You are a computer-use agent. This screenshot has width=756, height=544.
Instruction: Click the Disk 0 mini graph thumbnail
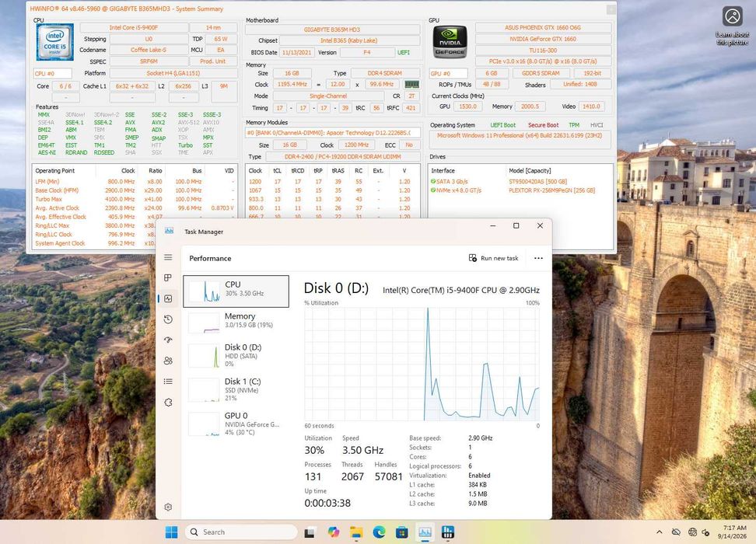[204, 357]
